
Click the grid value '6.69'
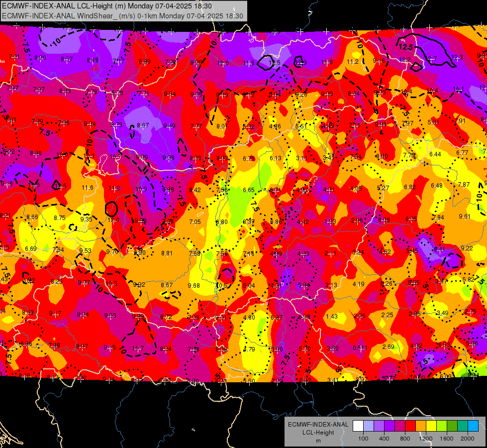[31, 248]
